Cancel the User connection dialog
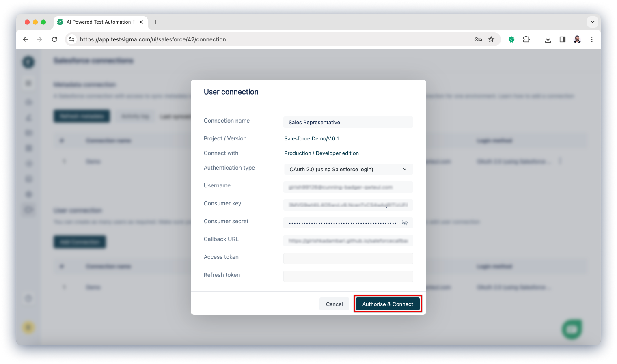Image resolution: width=617 pixels, height=364 pixels. (334, 304)
